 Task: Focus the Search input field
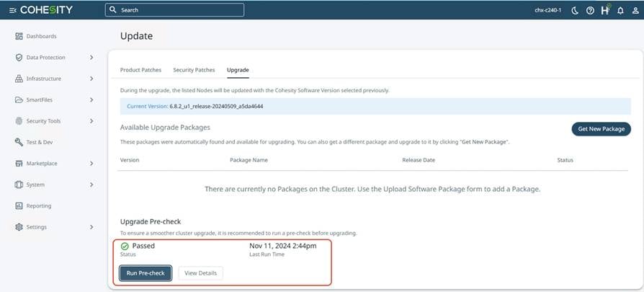[x=174, y=10]
